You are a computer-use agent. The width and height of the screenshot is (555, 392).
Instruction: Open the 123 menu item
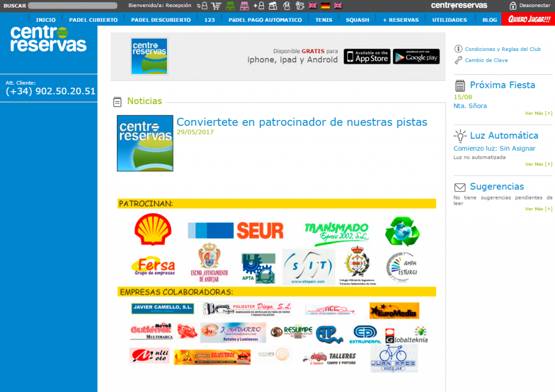point(210,20)
